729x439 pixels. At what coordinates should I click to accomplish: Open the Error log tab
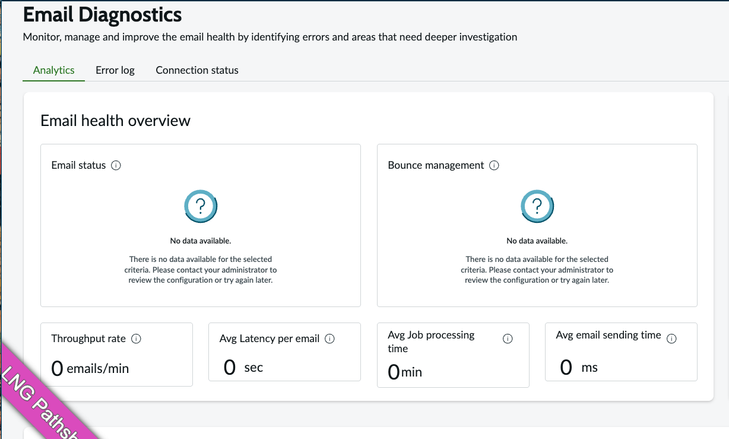[115, 70]
